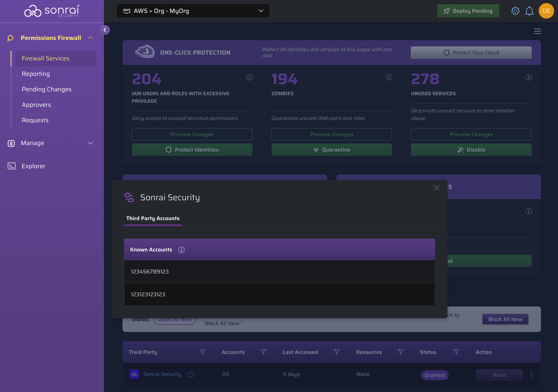This screenshot has height=392, width=558.
Task: Filter the Last Accessed column
Action: pyautogui.click(x=337, y=352)
